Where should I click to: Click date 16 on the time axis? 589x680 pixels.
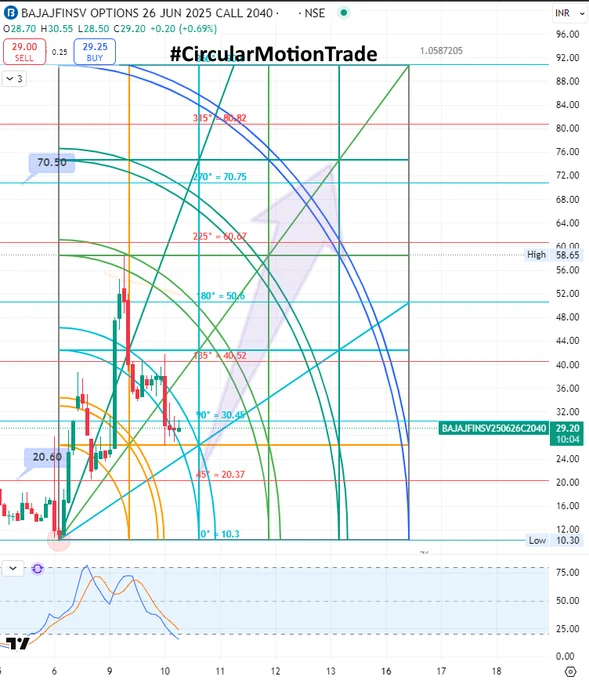point(386,671)
